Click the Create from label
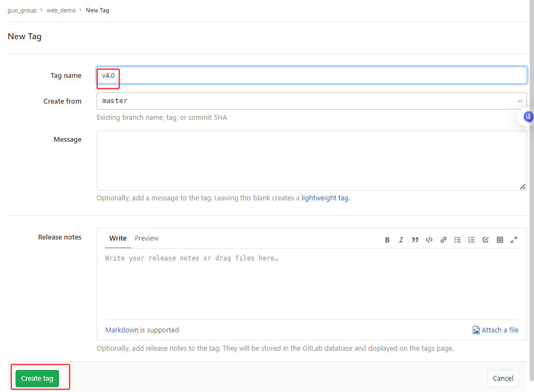 (62, 101)
